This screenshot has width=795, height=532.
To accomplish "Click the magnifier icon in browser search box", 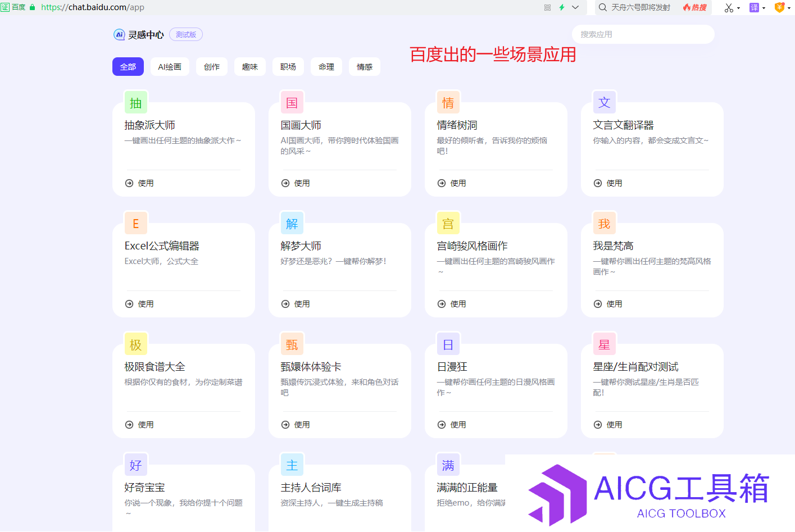I will [x=603, y=7].
